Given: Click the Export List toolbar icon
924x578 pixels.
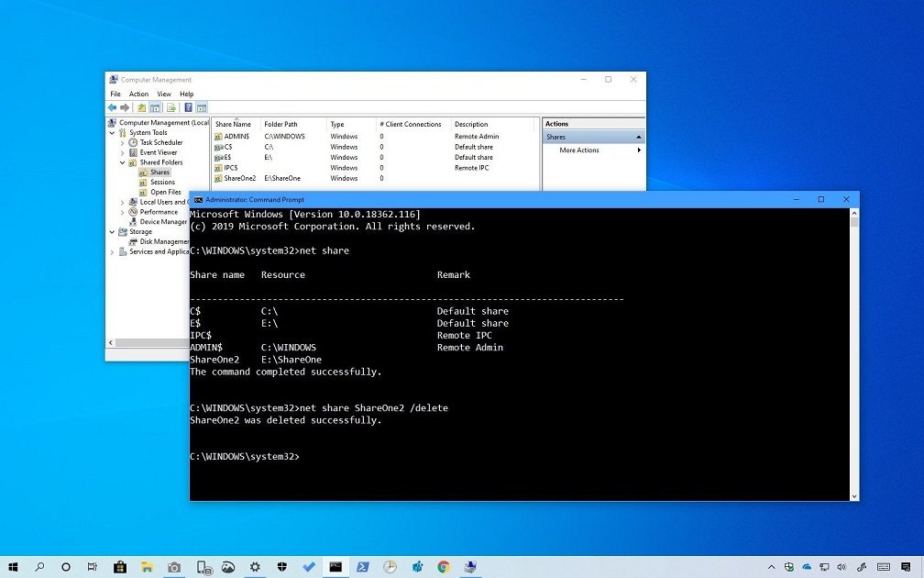Looking at the screenshot, I should click(x=170, y=107).
